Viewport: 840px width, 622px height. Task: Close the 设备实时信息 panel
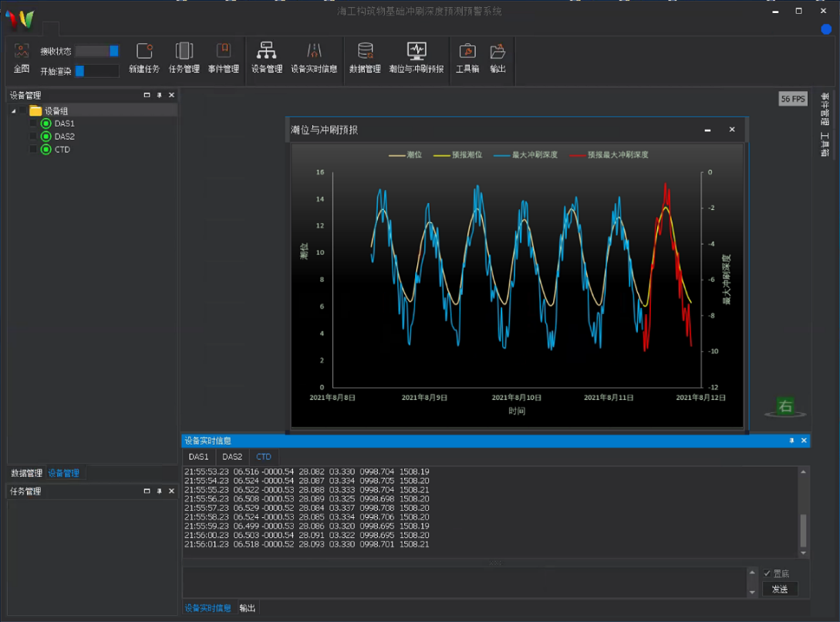804,441
